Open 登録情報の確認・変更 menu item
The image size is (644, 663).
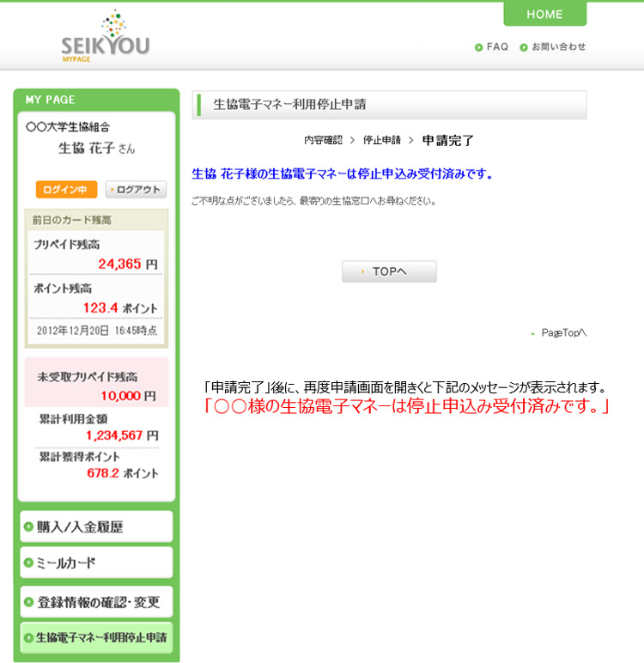tap(96, 602)
